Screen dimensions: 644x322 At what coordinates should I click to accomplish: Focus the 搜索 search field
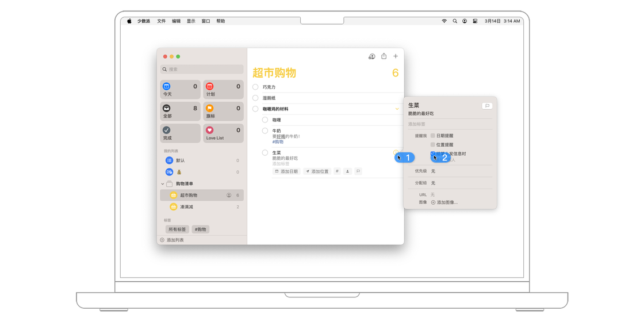pos(202,70)
